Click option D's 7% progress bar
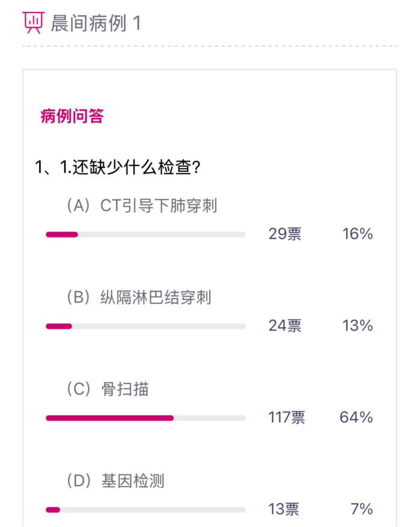 (x=145, y=510)
